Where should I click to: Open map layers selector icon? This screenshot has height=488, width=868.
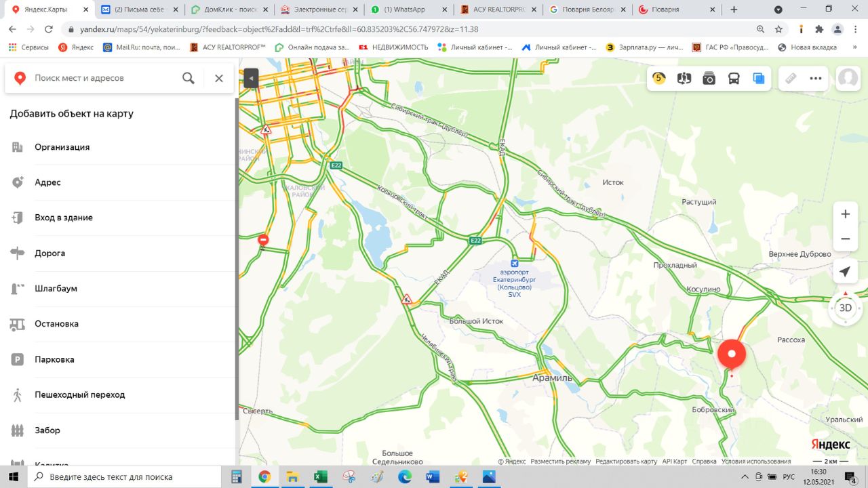pyautogui.click(x=758, y=78)
